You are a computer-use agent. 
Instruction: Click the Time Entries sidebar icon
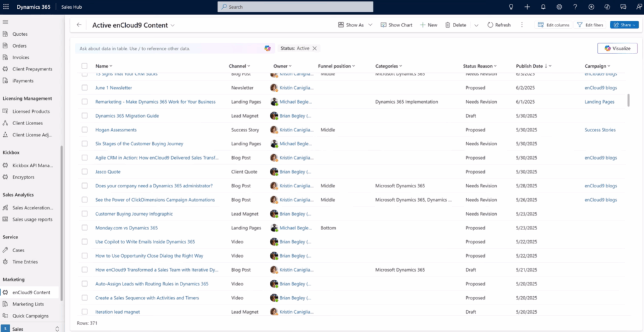pos(5,262)
